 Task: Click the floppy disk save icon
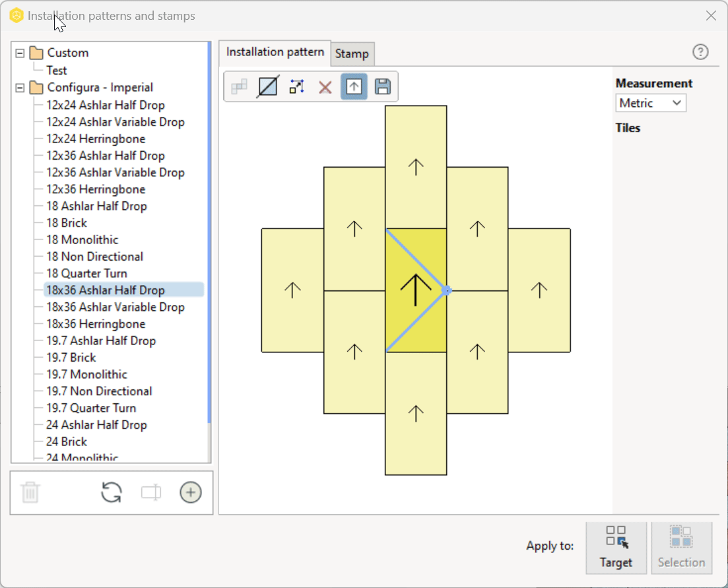(x=383, y=87)
